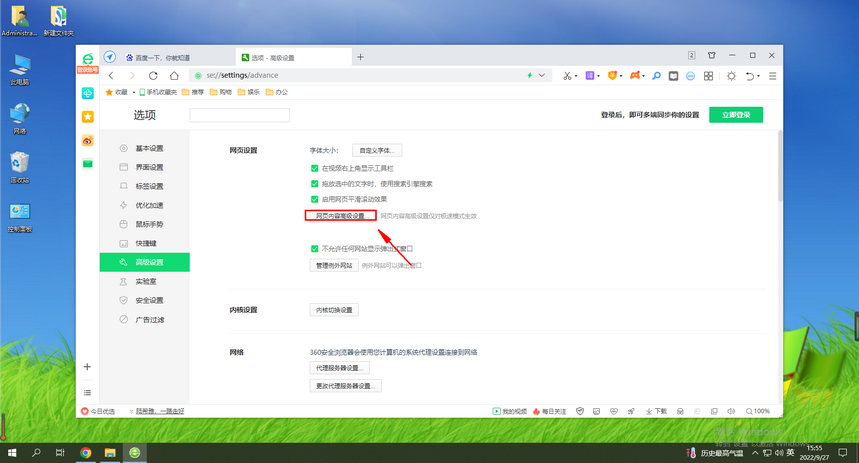The height and width of the screenshot is (463, 859).
Task: Open 标签设置 in settings sidebar
Action: click(145, 186)
